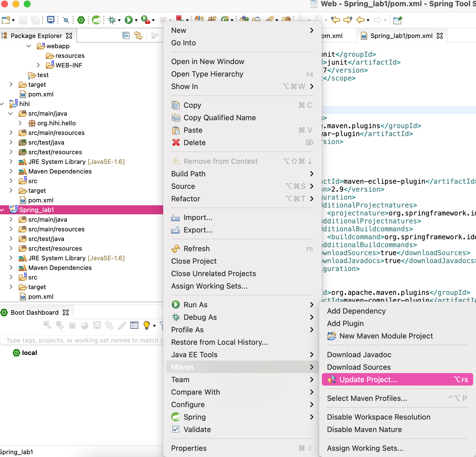
Task: Select New Maven Module Project entry
Action: [398, 336]
